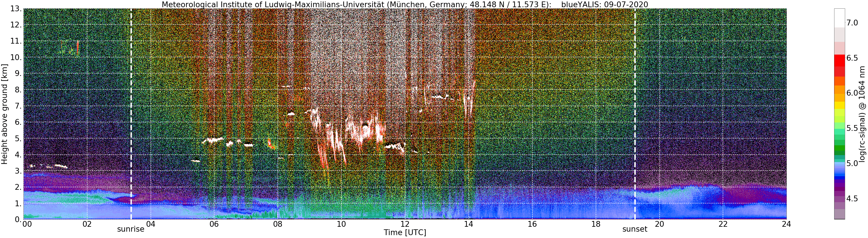
Task: Click the x-axis tick label '22'
Action: 723,224
